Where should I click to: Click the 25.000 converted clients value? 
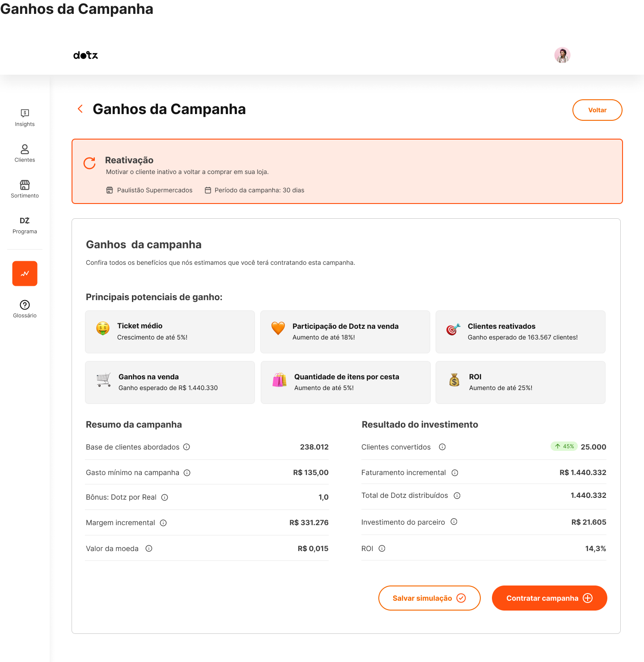point(593,447)
